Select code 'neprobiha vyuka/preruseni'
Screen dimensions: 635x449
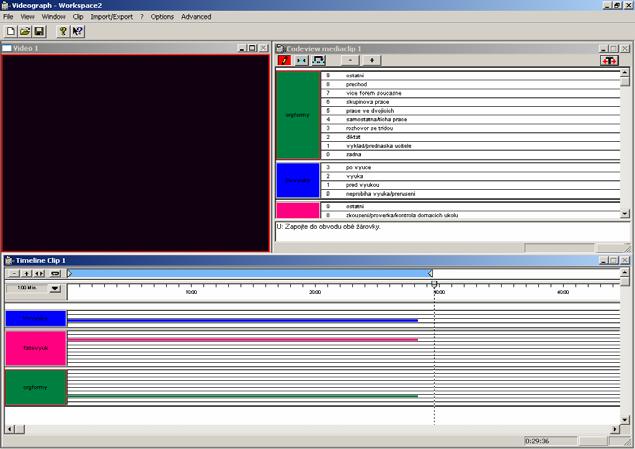[471, 194]
